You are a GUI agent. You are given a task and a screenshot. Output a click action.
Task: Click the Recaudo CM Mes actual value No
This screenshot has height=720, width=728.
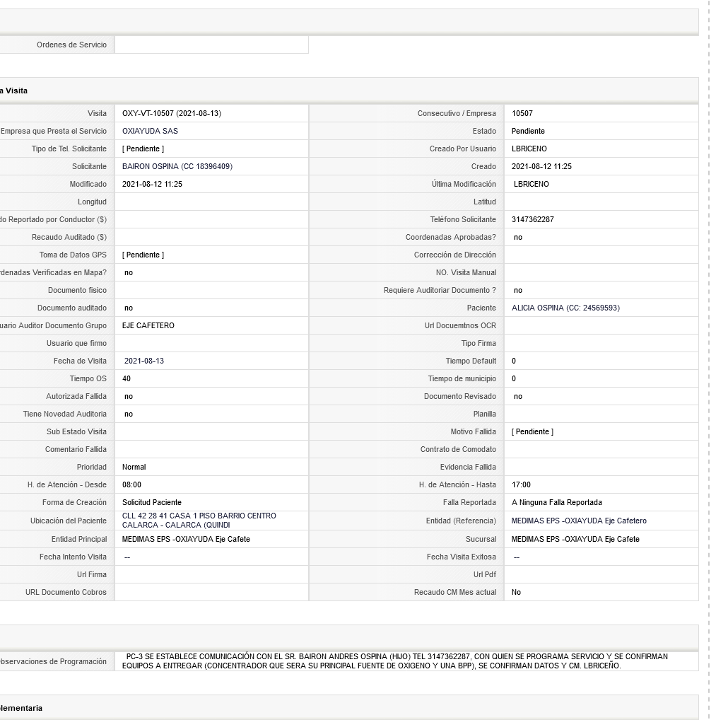point(516,592)
